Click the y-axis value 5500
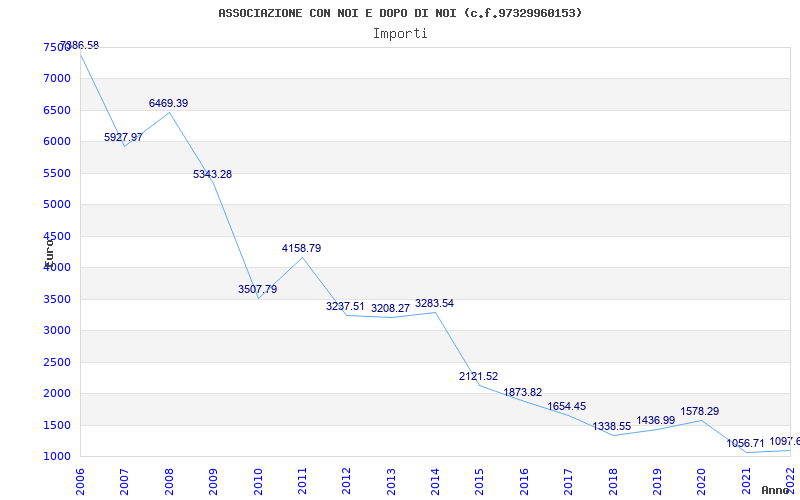This screenshot has width=800, height=500. pos(57,173)
